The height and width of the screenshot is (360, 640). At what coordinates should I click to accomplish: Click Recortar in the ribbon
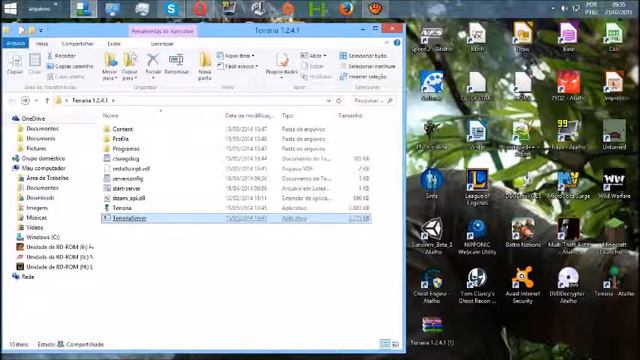[61, 56]
